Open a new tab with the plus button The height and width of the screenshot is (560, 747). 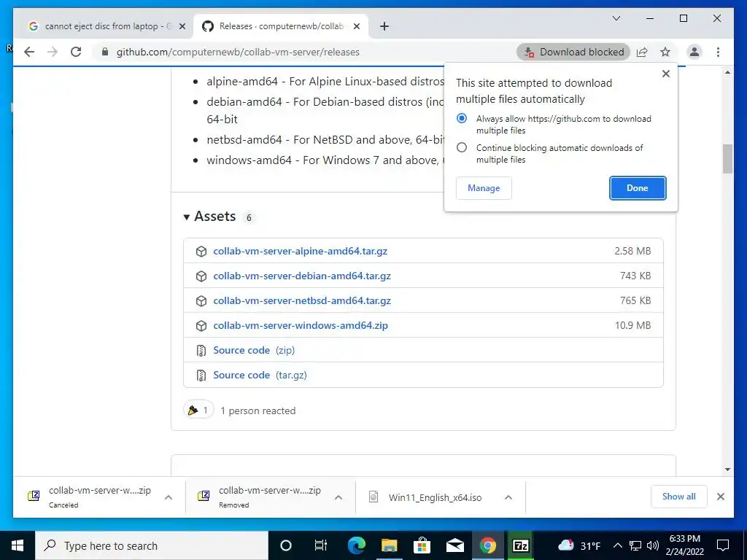384,27
